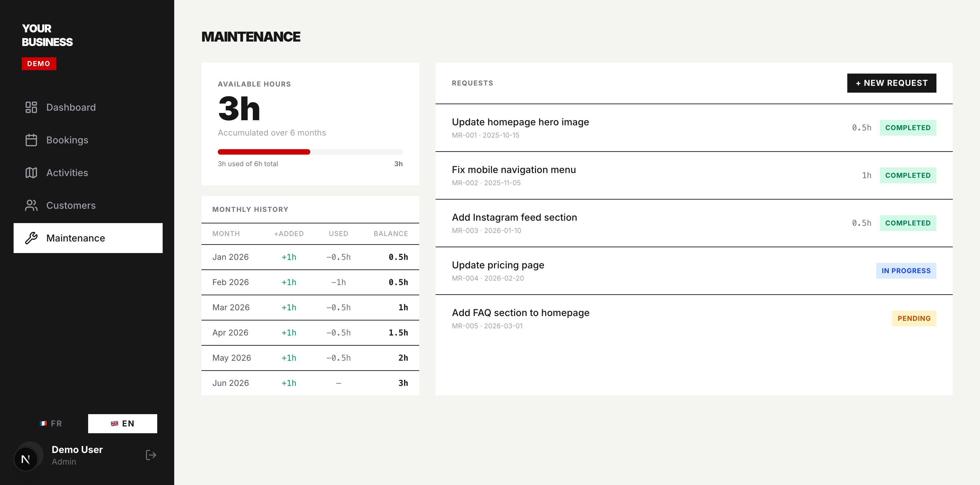The image size is (980, 485).
Task: Click the MONTHLY HISTORY heading
Action: (250, 209)
